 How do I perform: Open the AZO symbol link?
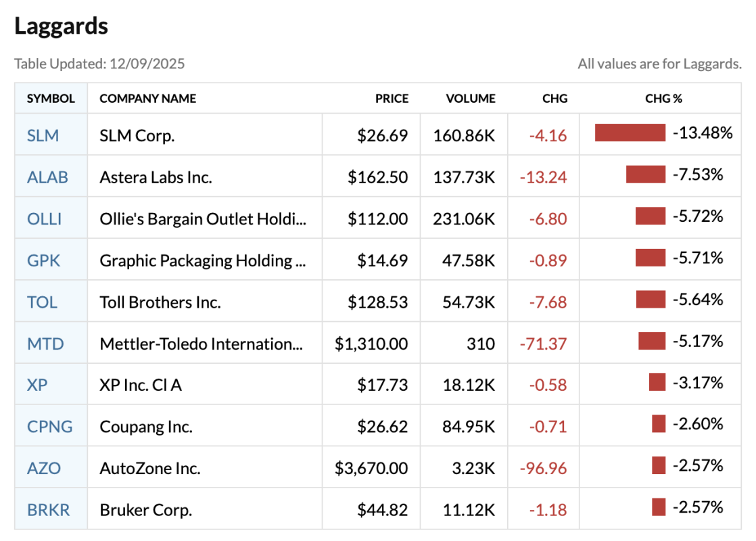[x=44, y=468]
